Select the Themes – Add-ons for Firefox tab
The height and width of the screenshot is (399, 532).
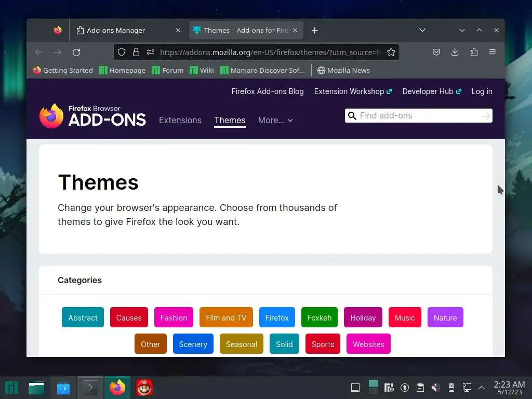click(x=246, y=30)
